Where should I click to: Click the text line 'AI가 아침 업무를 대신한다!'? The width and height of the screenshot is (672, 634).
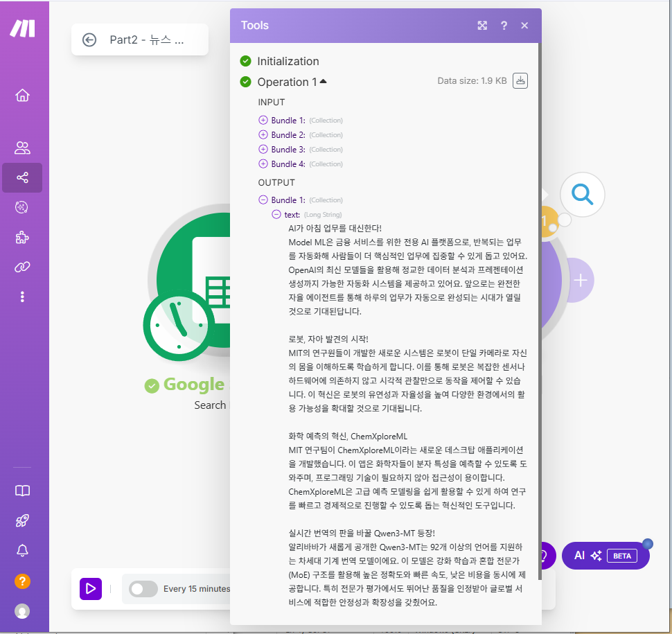[335, 228]
